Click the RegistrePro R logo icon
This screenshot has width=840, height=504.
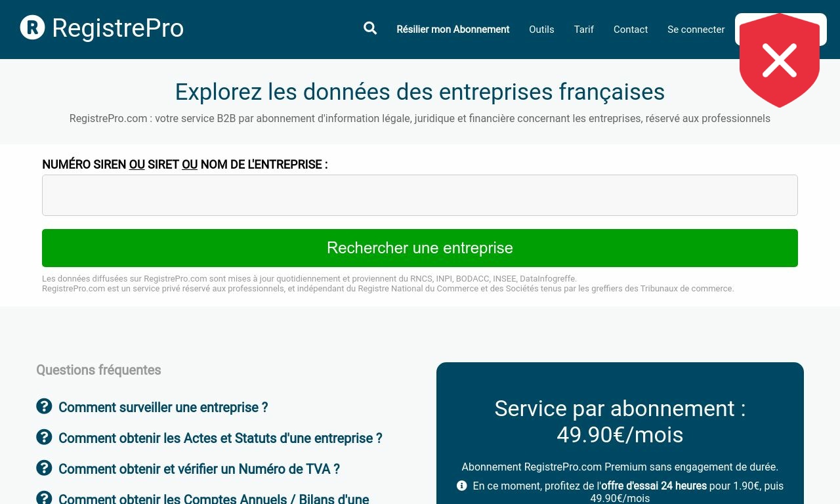32,28
